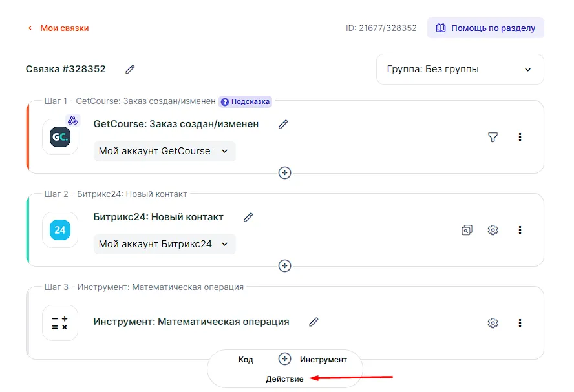Show the Подсказка hint badge
574x392 pixels.
coord(246,101)
